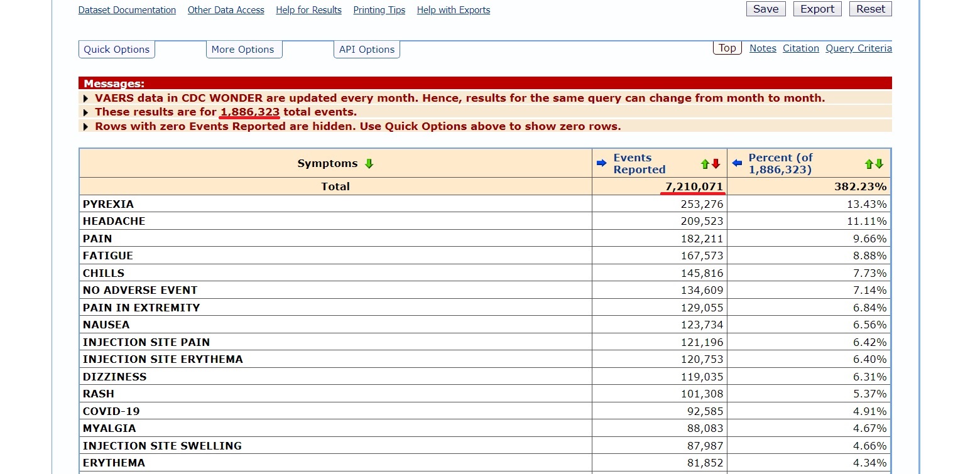This screenshot has height=474, width=980.
Task: Sort Percent column descending with down arrow
Action: (879, 164)
